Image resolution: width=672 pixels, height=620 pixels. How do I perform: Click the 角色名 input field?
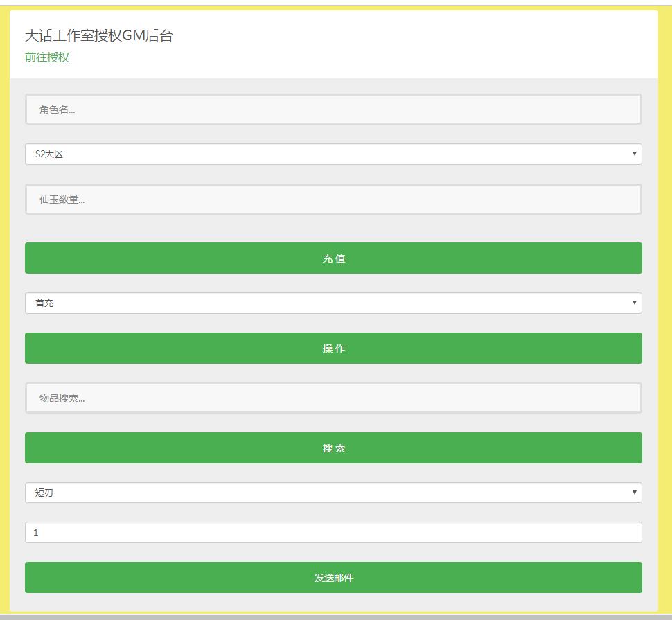pos(333,109)
